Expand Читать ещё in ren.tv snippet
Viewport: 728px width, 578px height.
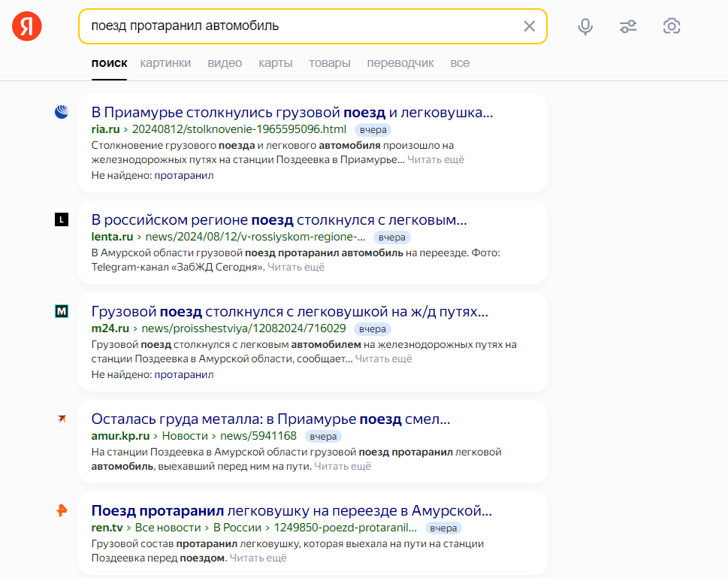(258, 558)
